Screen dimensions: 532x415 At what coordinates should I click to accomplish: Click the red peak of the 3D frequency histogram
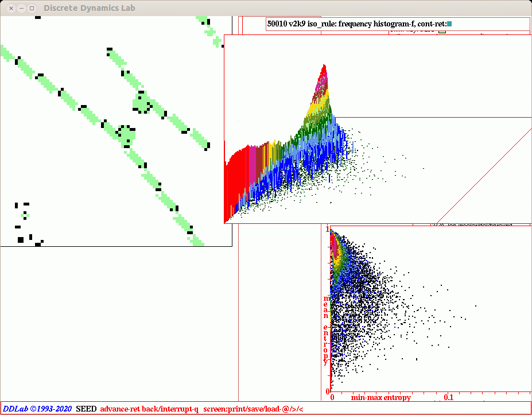tap(324, 69)
